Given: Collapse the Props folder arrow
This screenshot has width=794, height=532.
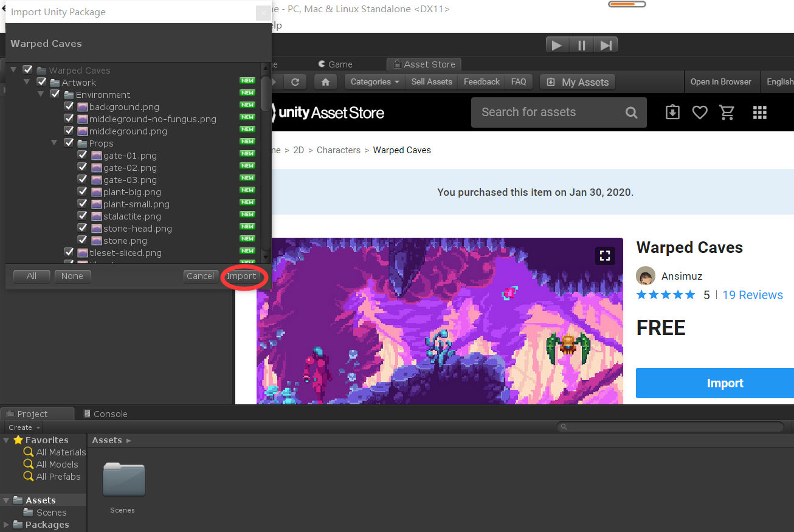Looking at the screenshot, I should (x=55, y=143).
